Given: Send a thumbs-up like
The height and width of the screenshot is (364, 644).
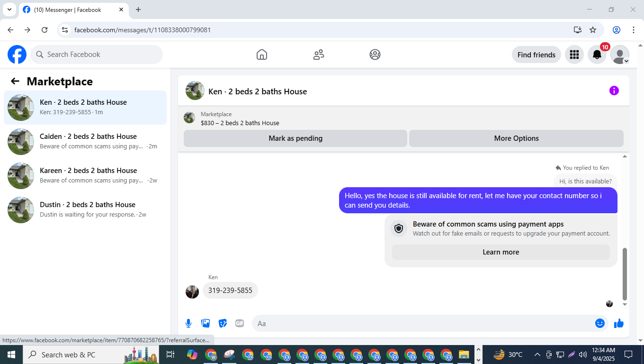Looking at the screenshot, I should click(x=619, y=323).
